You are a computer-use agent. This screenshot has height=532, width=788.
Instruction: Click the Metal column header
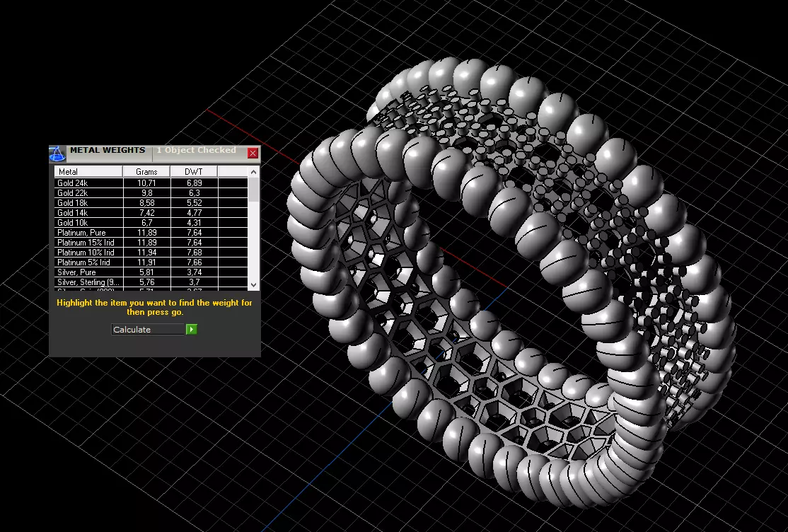pos(88,171)
